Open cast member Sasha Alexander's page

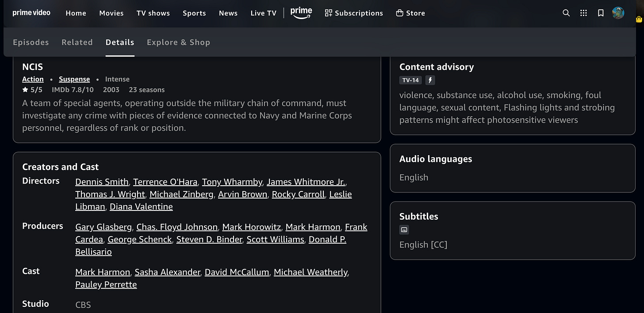(168, 272)
